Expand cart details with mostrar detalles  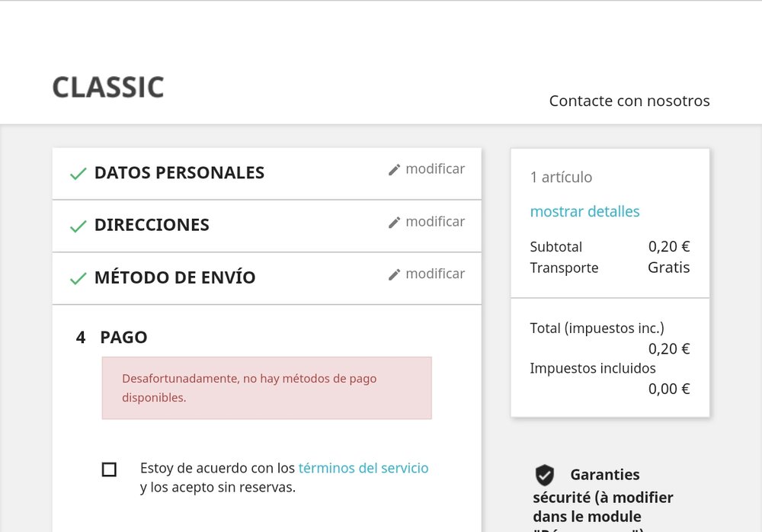click(x=584, y=212)
